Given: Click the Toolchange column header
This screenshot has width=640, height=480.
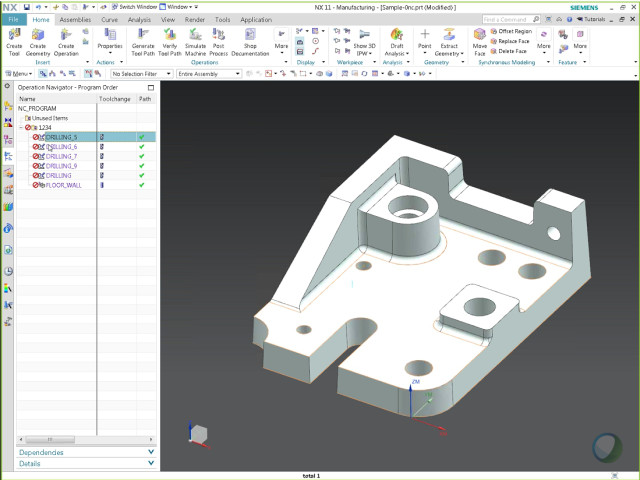Looking at the screenshot, I should [x=116, y=99].
